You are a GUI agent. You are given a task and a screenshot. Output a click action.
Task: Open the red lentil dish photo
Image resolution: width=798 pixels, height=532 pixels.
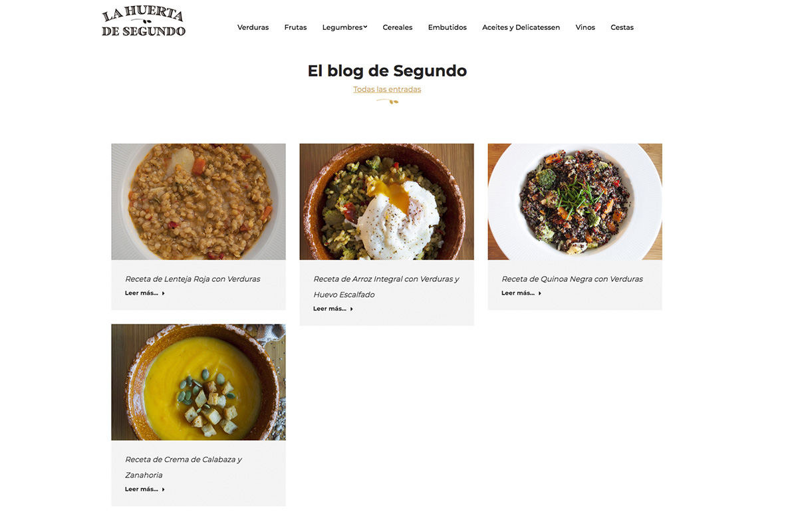(198, 201)
